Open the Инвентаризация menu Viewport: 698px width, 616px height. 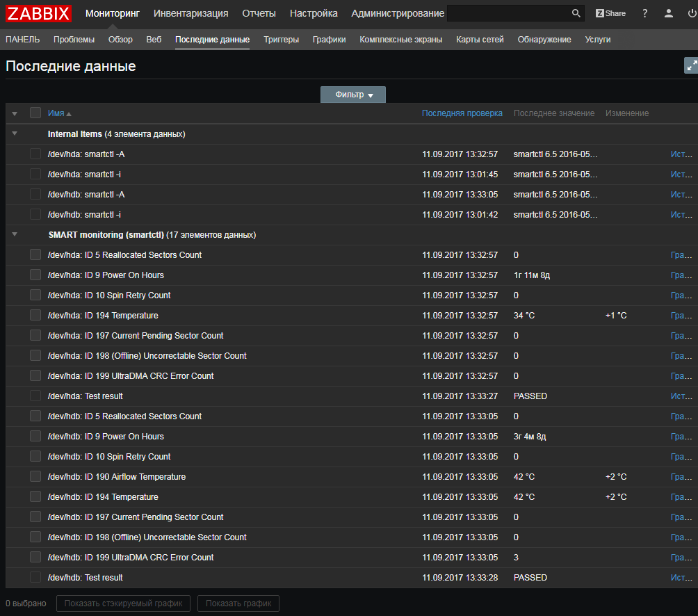190,13
